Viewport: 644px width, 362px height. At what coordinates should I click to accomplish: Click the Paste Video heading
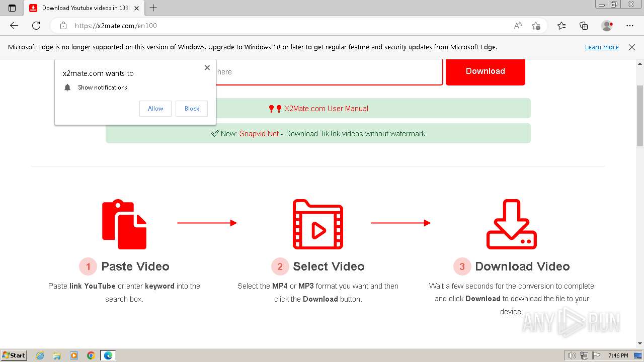[x=135, y=266]
